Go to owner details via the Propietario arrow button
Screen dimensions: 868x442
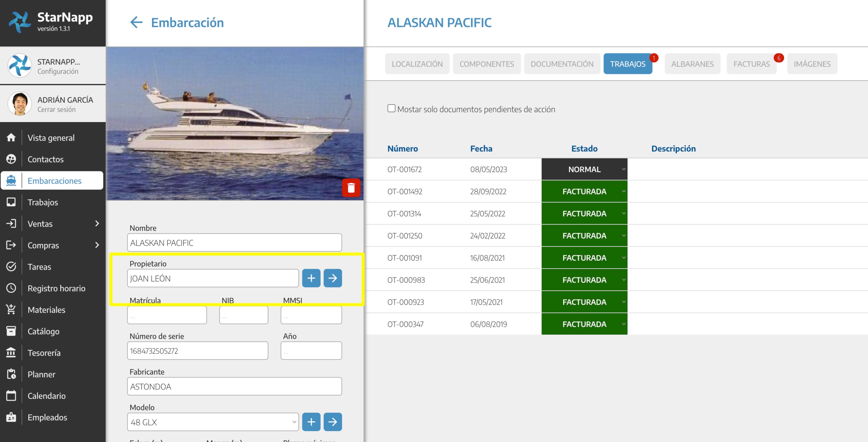tap(332, 278)
